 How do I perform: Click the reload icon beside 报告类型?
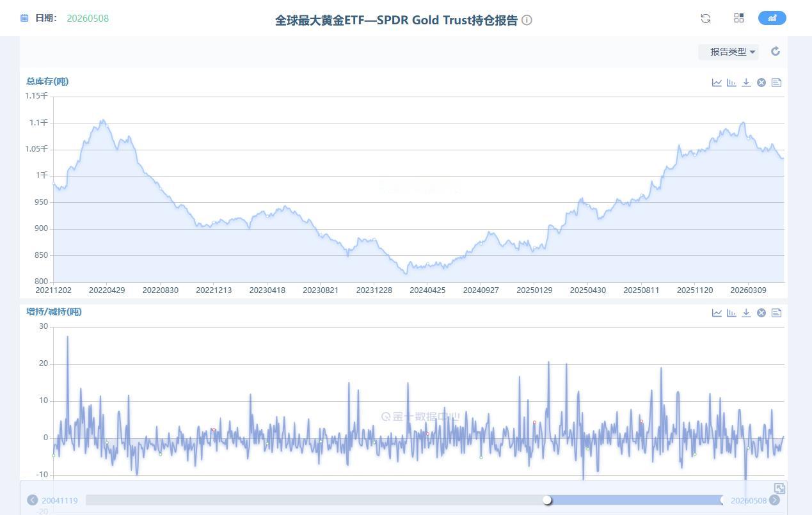point(776,51)
